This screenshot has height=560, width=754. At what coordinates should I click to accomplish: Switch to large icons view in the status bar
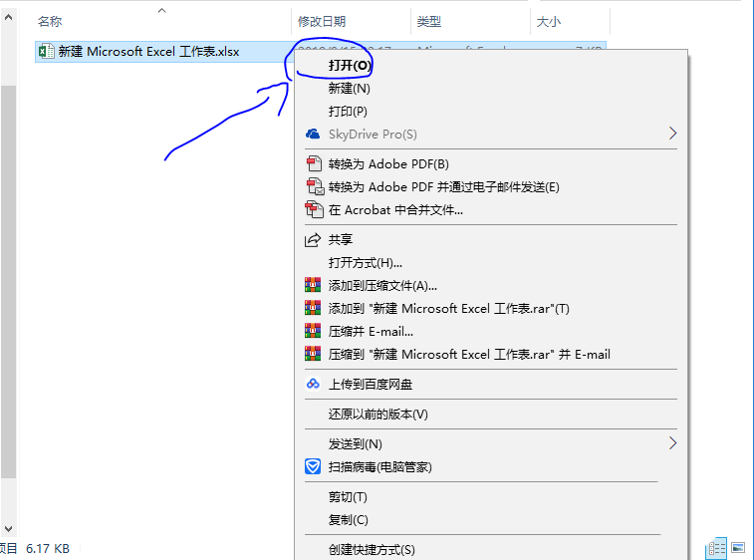(738, 547)
